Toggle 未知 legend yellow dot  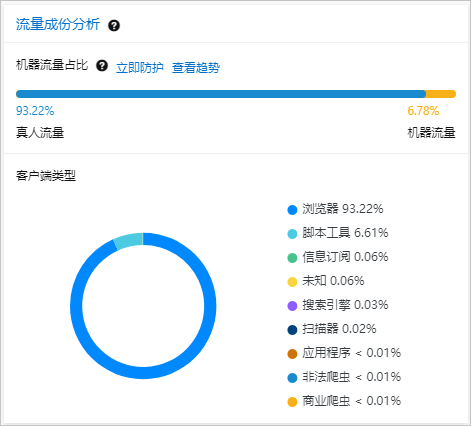pyautogui.click(x=292, y=282)
